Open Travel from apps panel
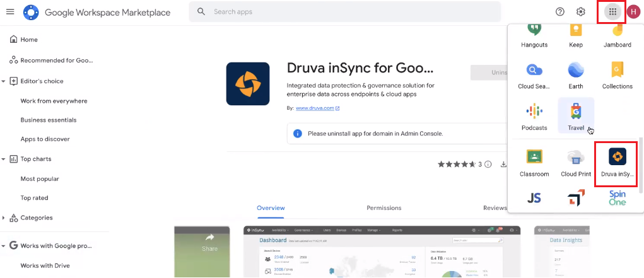Viewport: 644px width, 278px height. 575,116
